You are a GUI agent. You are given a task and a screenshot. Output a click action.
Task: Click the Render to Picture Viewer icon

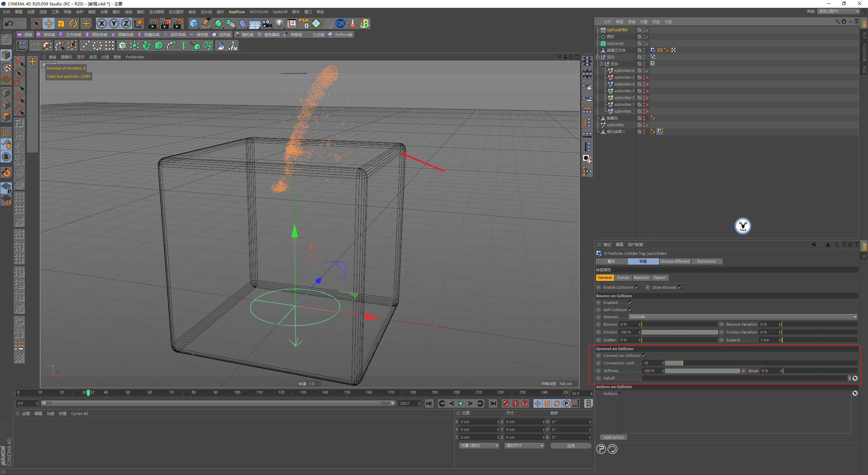(166, 23)
